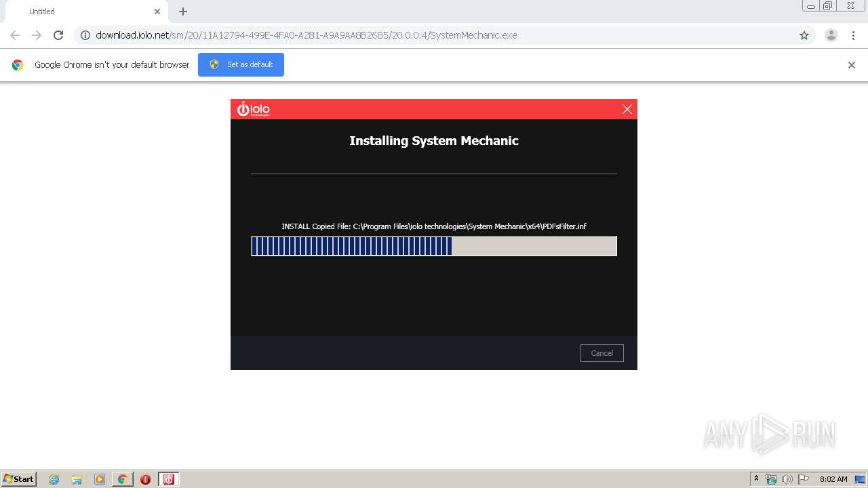
Task: Reload the current page
Action: pyautogui.click(x=58, y=35)
